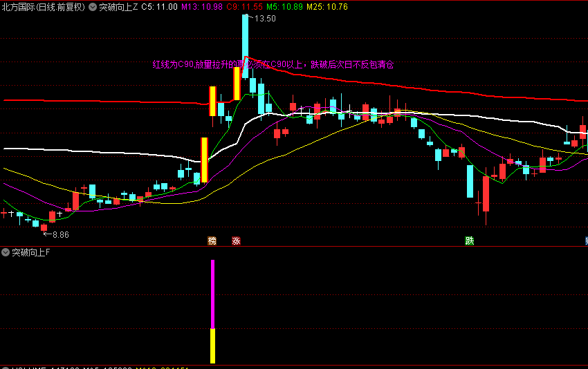Viewport: 588px width, 369px height.
Task: Select the 突破向上Z indicator name
Action: click(118, 7)
